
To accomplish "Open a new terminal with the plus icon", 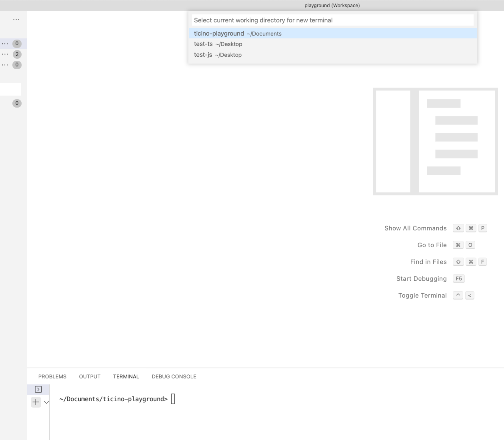I will click(x=36, y=402).
